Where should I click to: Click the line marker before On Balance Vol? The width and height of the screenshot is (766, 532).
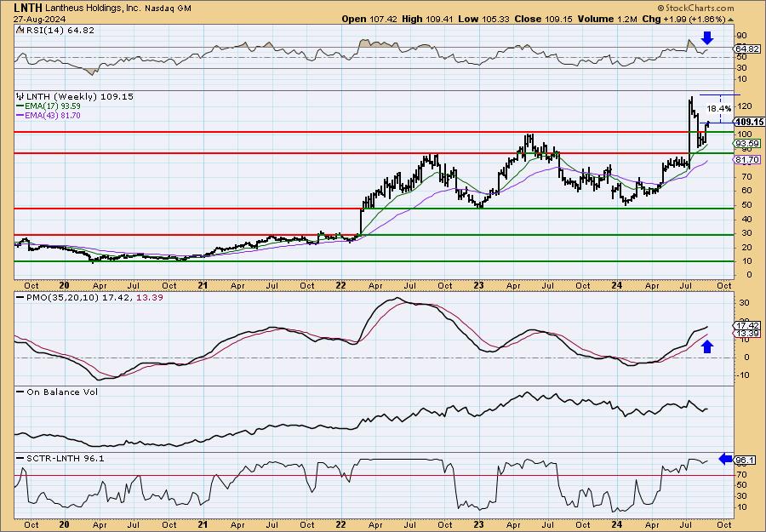[20, 392]
